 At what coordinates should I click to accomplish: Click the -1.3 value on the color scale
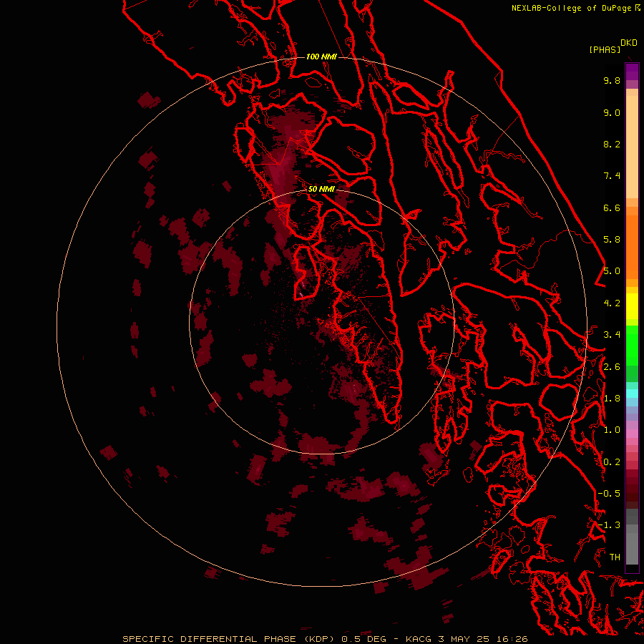pyautogui.click(x=609, y=525)
